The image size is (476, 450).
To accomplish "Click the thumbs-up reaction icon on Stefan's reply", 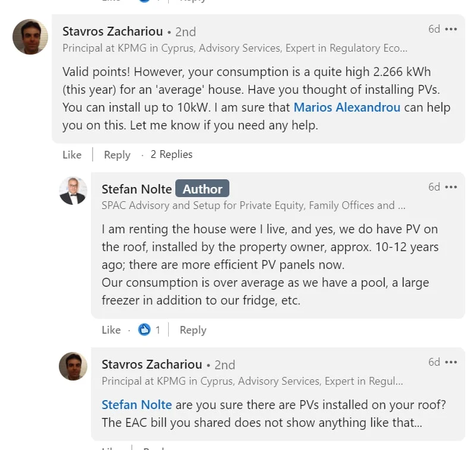I will pos(144,329).
